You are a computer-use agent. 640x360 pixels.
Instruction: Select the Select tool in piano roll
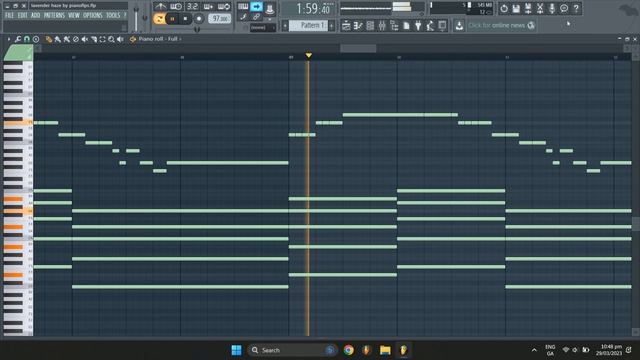tap(102, 39)
